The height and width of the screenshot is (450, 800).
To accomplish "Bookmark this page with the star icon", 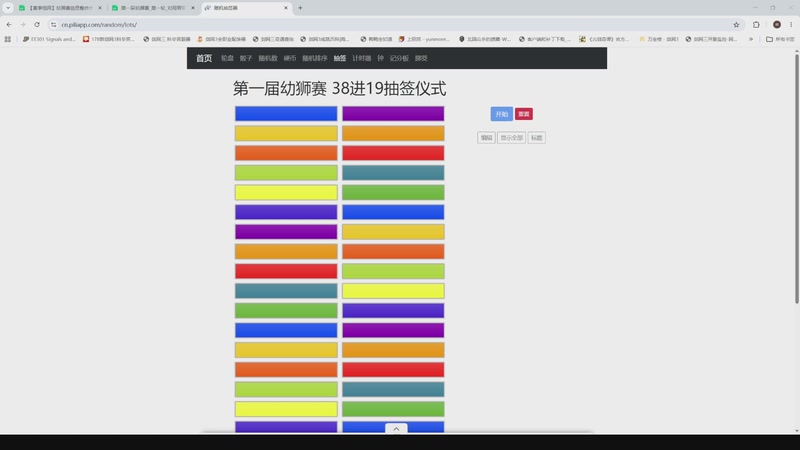I will [736, 24].
